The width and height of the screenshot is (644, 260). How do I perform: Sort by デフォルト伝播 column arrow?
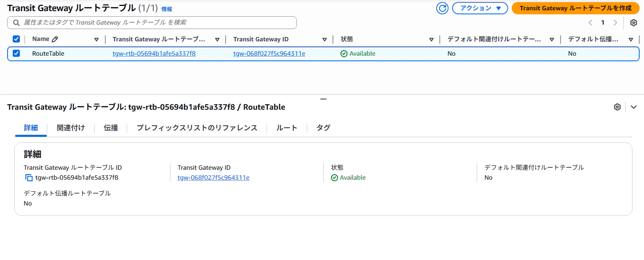[631, 39]
